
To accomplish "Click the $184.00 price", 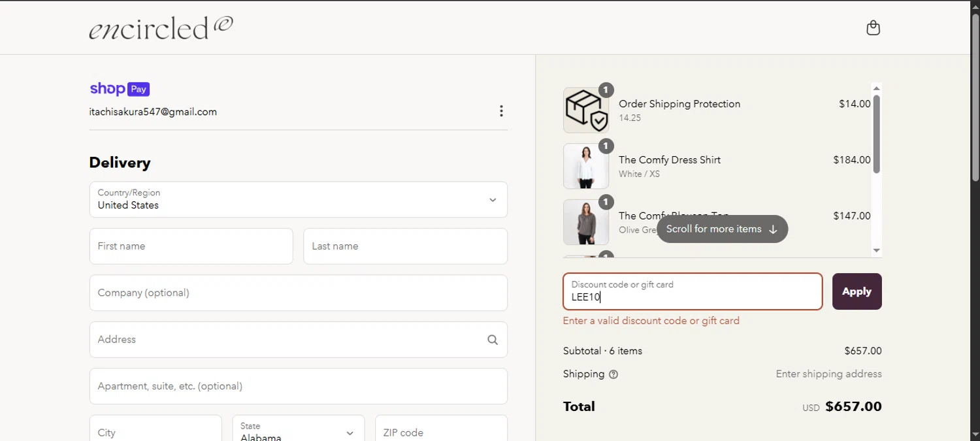I will 852,160.
